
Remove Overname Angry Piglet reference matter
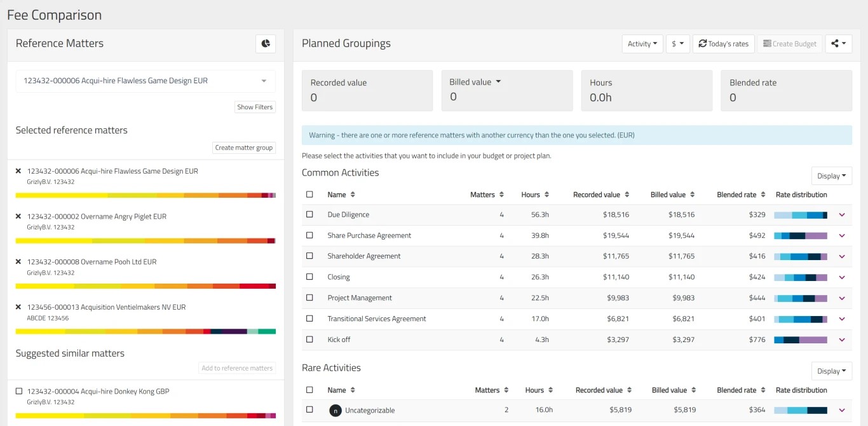pyautogui.click(x=18, y=216)
